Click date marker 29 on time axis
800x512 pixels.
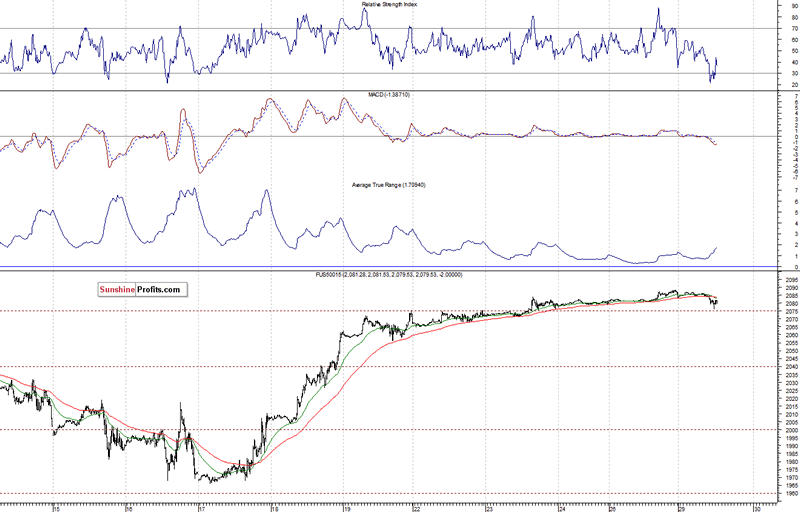click(680, 507)
